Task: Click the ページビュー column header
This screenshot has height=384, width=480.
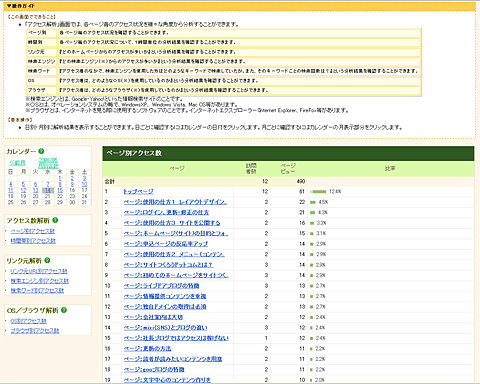Action: (x=288, y=168)
